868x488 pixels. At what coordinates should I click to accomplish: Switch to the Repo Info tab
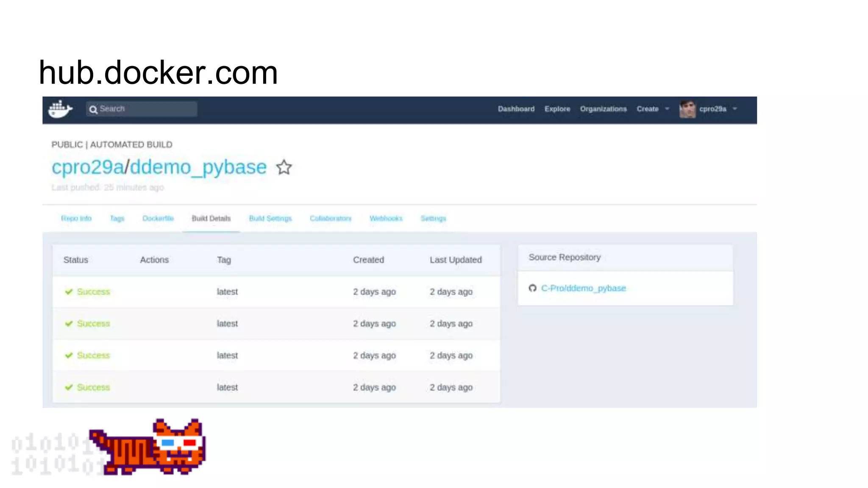pos(76,218)
